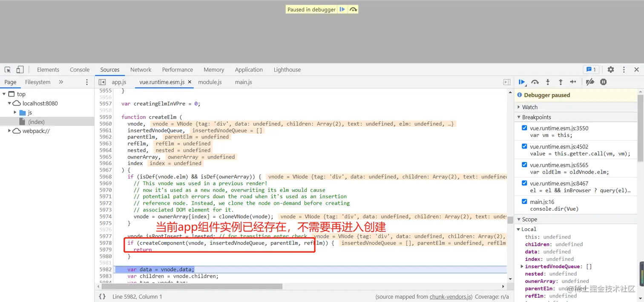Close the DevTools panel
Image resolution: width=644 pixels, height=302 pixels.
(x=636, y=70)
